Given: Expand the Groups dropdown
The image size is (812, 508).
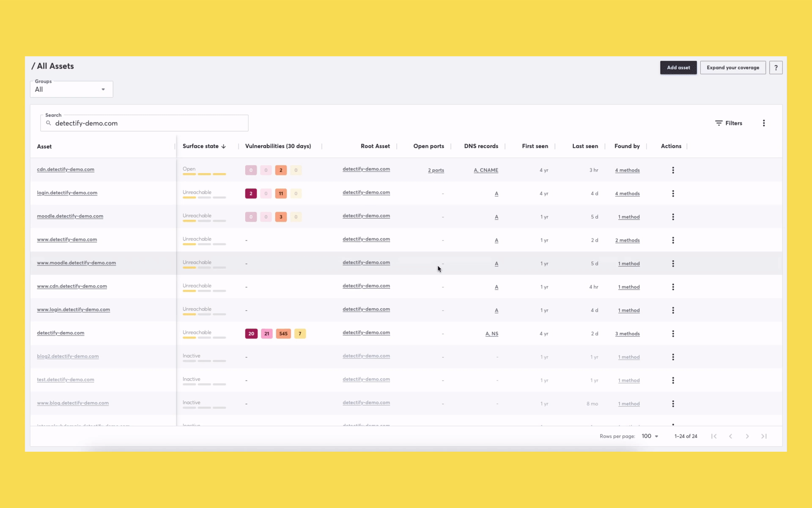Looking at the screenshot, I should tap(71, 89).
